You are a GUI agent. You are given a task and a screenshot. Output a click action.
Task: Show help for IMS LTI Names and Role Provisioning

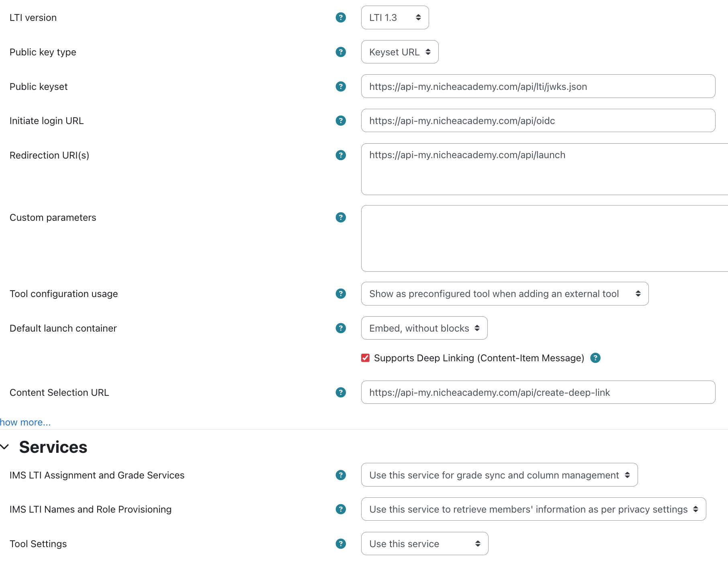pos(341,509)
